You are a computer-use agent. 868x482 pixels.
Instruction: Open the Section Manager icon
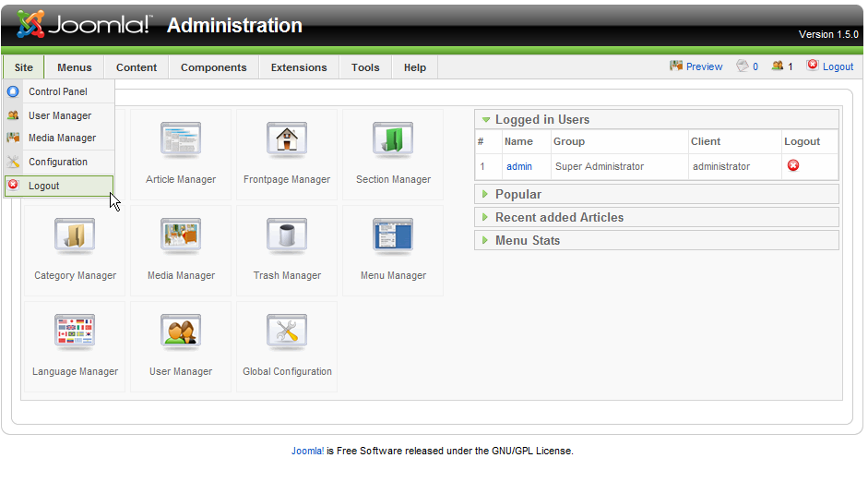pyautogui.click(x=393, y=152)
